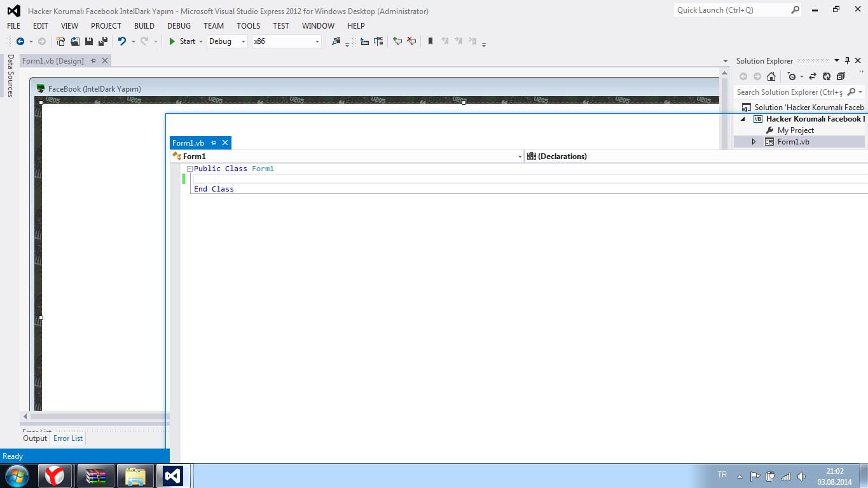Screen dimensions: 868x488
Task: Open the TOOLS menu
Action: pos(249,26)
